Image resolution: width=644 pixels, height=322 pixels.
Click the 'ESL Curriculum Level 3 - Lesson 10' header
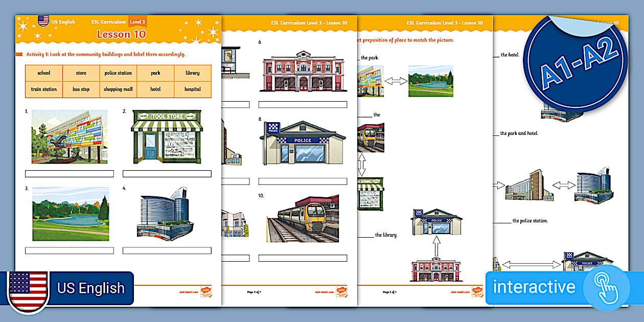(x=309, y=22)
